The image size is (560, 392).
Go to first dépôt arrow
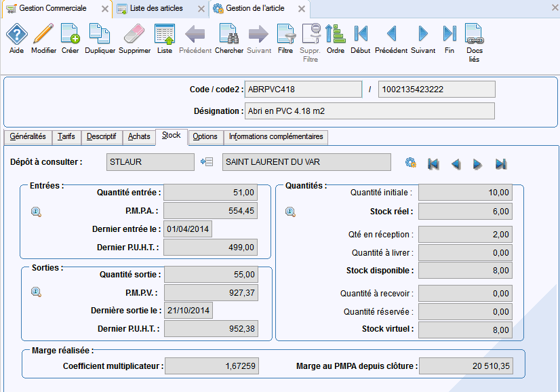tap(433, 164)
